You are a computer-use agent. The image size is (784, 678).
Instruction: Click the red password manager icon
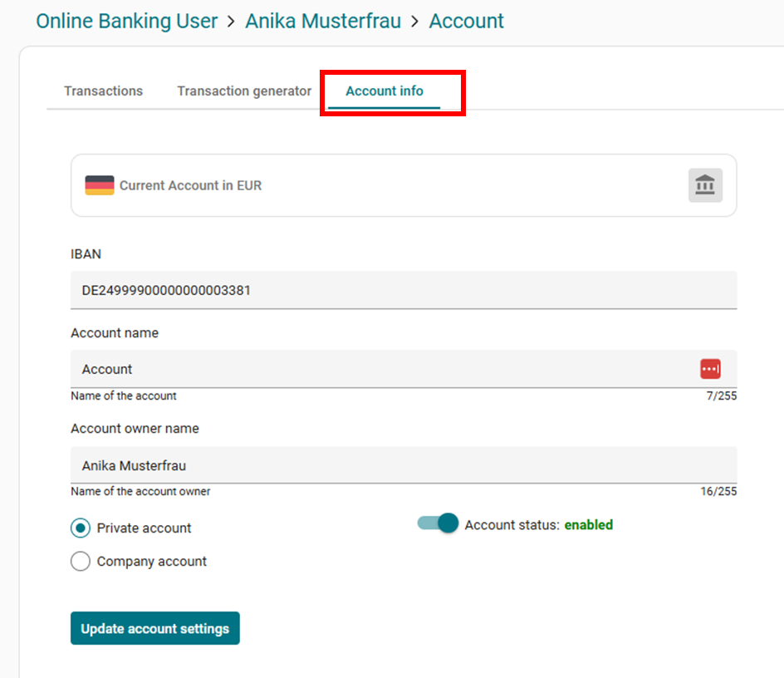(x=710, y=369)
